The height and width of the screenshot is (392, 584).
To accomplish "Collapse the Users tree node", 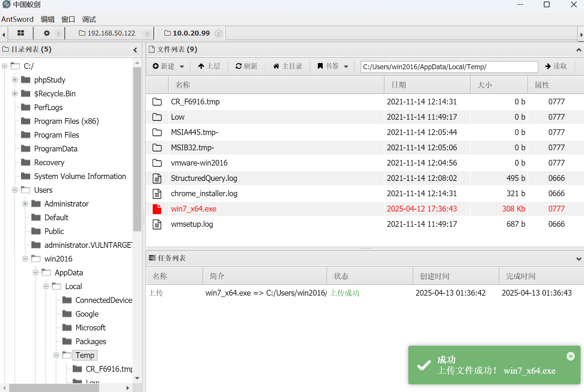I will coord(15,190).
